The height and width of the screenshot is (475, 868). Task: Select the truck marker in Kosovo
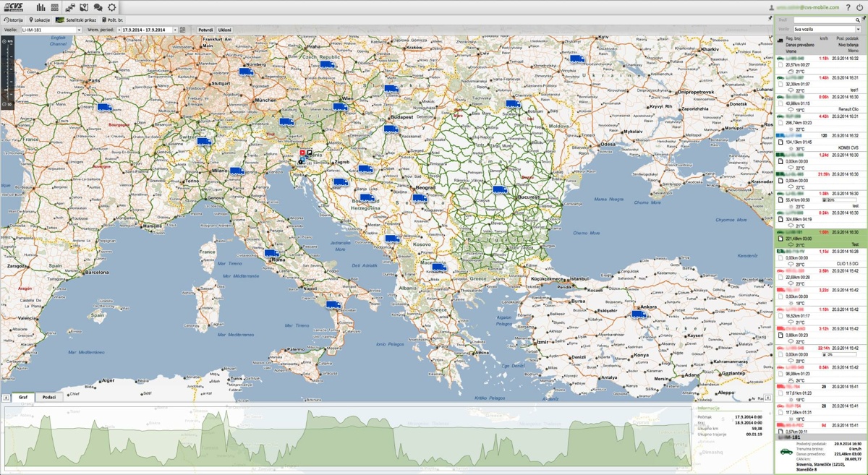coord(391,238)
